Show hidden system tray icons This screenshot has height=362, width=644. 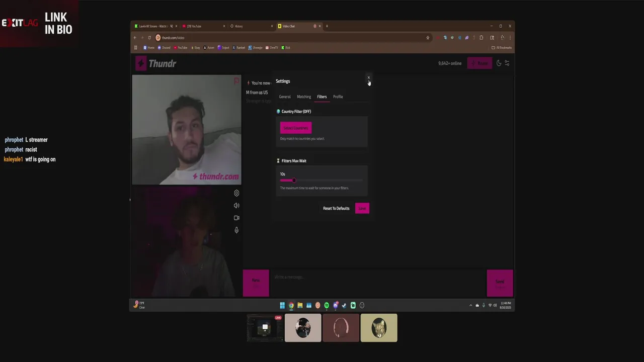tap(471, 305)
